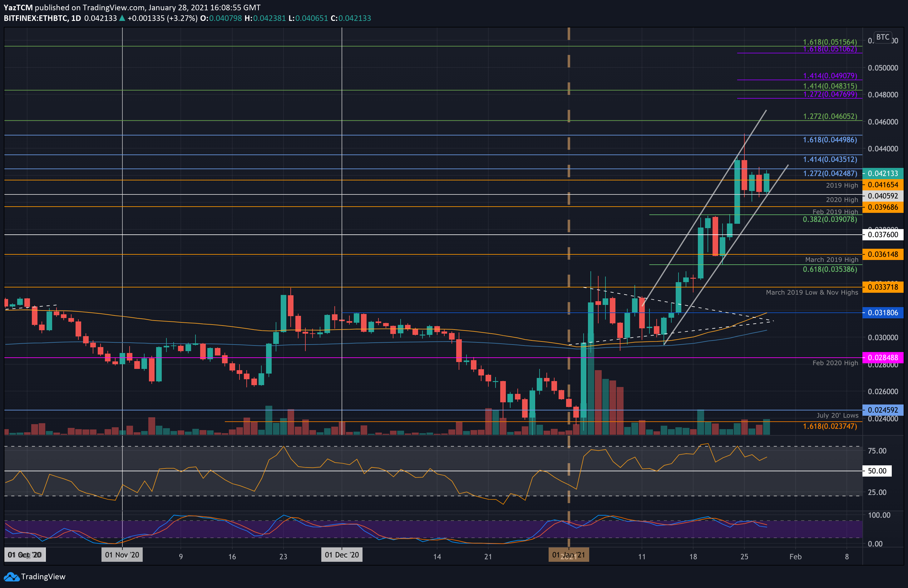Screen dimensions: 908x588
Task: Click the current price label 0.042133
Action: (x=883, y=174)
